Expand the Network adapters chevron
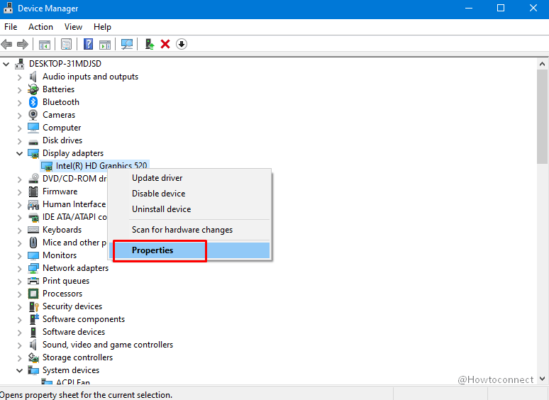The image size is (549, 400). 20,269
